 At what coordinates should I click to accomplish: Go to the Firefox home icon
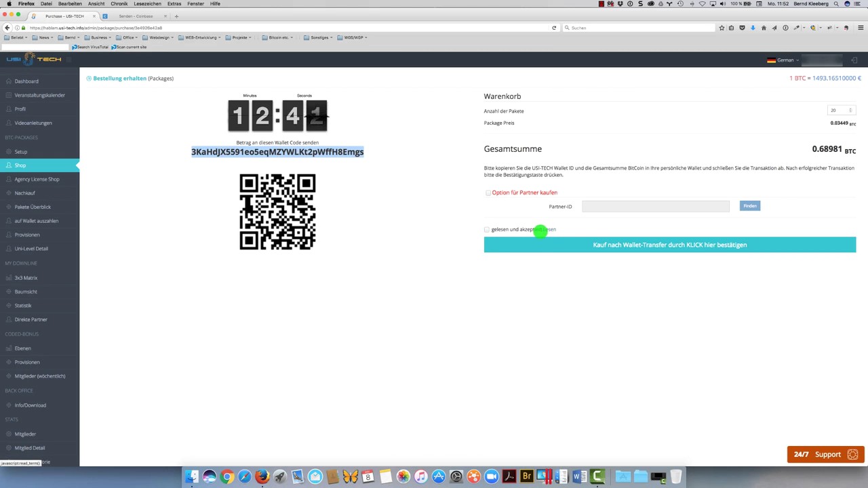[x=764, y=28]
